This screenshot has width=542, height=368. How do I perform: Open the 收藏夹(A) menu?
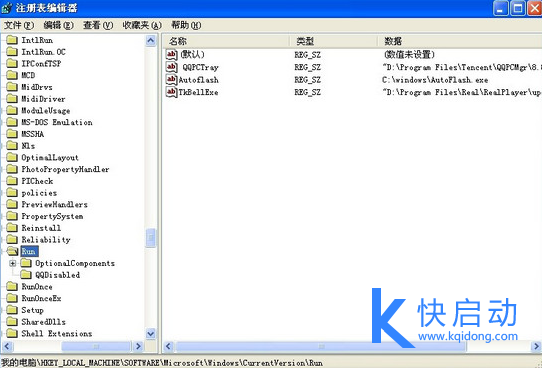coord(142,25)
